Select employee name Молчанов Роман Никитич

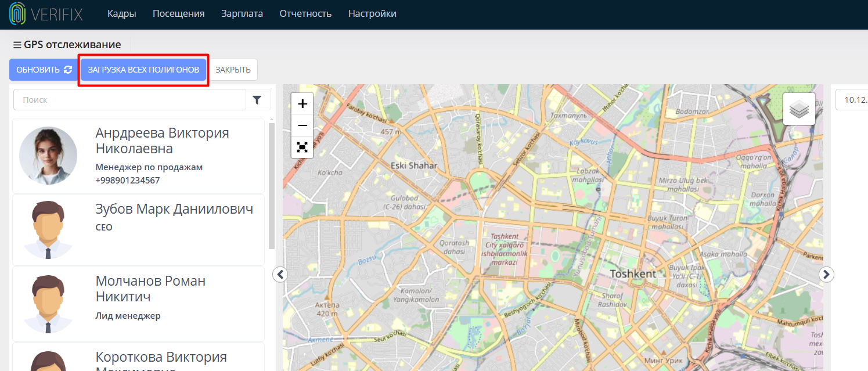click(x=151, y=289)
